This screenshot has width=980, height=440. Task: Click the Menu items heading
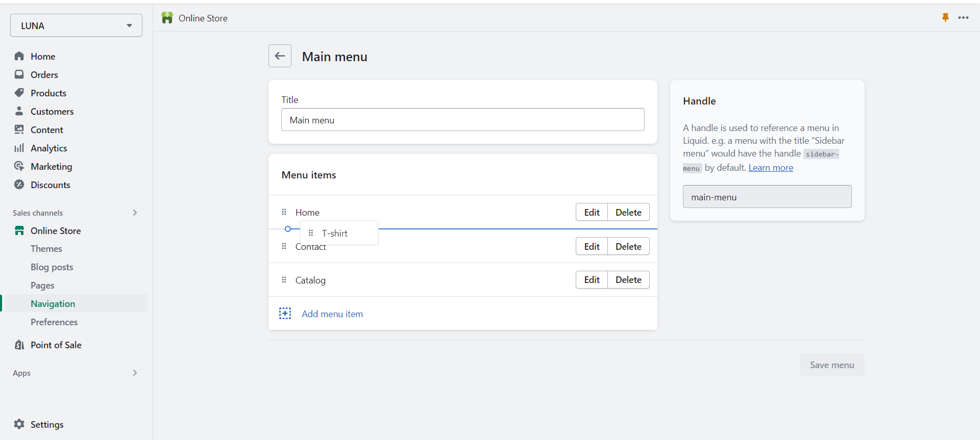click(309, 175)
